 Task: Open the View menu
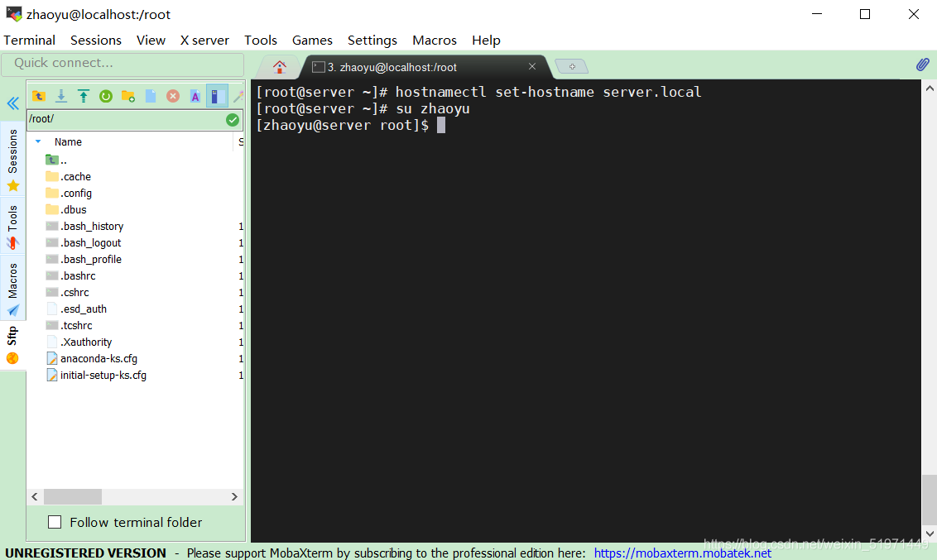tap(151, 40)
